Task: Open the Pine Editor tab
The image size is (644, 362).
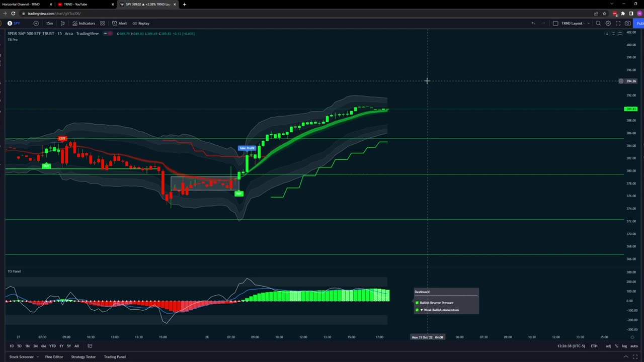Action: (x=54, y=357)
